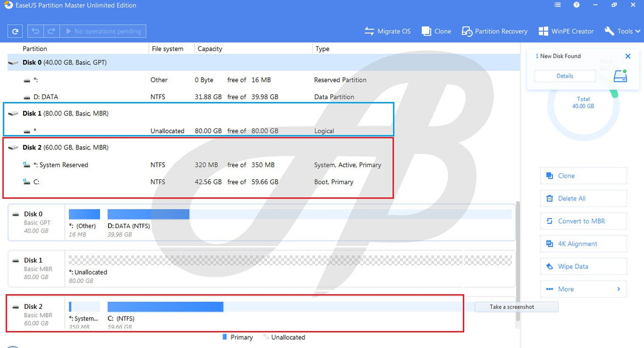Click Wipe Data action
The image size is (644, 348).
(584, 266)
